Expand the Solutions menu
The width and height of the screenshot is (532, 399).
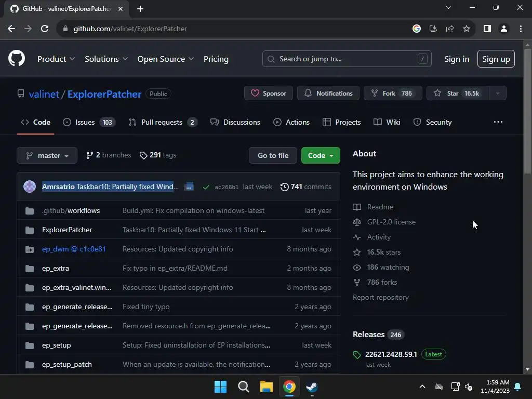[x=106, y=59]
